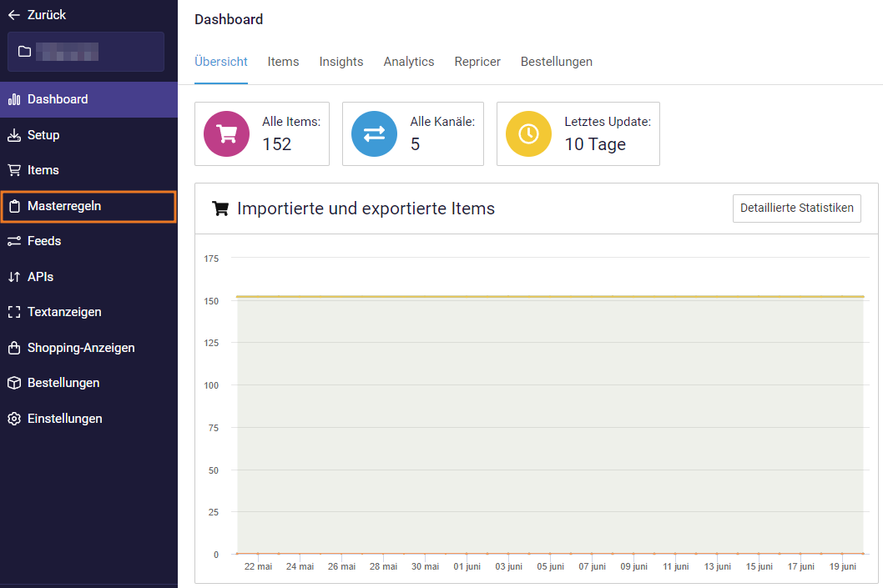Click the shopping cart icon beside Items in sidebar
The width and height of the screenshot is (883, 588).
13,170
